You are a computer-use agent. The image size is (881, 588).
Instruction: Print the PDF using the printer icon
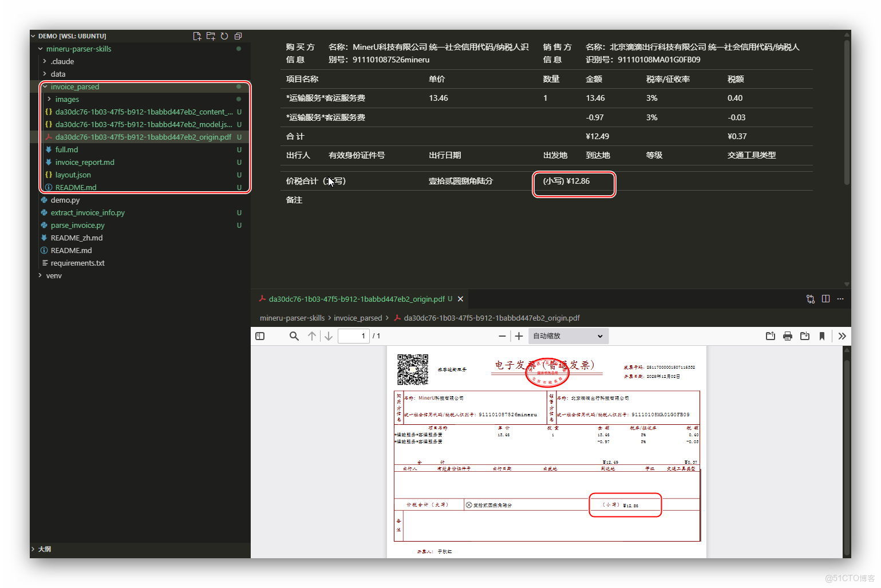(788, 336)
